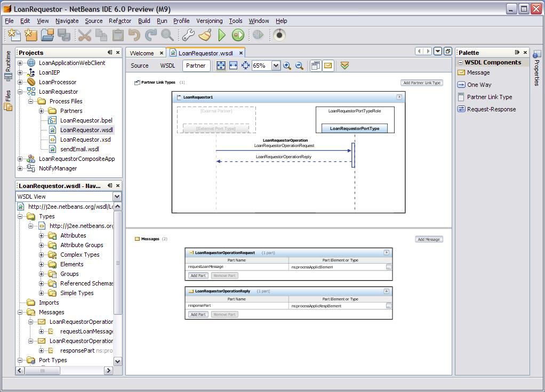
Task: Click the Add Message button
Action: click(429, 239)
